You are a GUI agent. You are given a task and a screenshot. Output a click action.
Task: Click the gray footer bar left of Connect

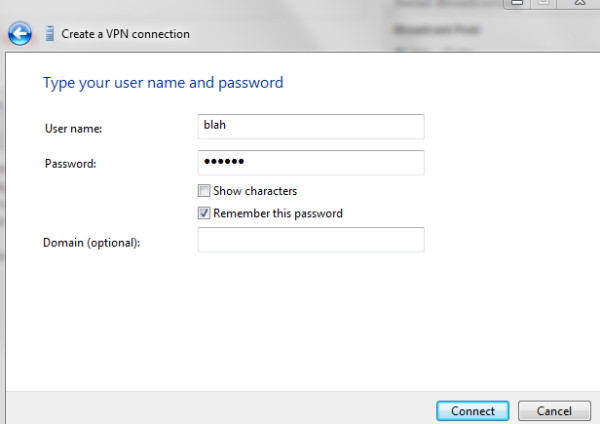(221, 408)
